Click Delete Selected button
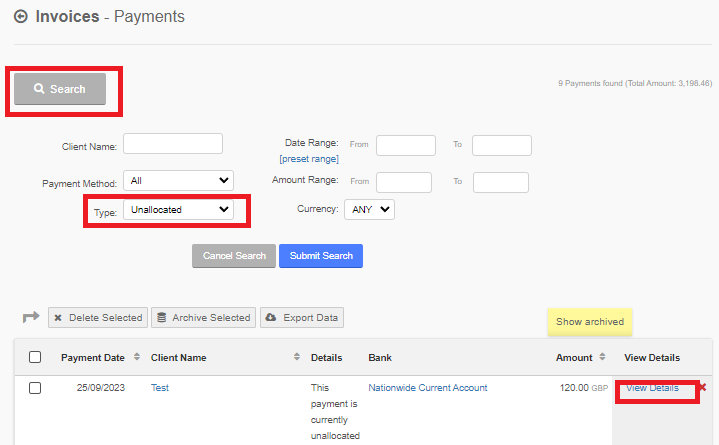 (x=98, y=317)
